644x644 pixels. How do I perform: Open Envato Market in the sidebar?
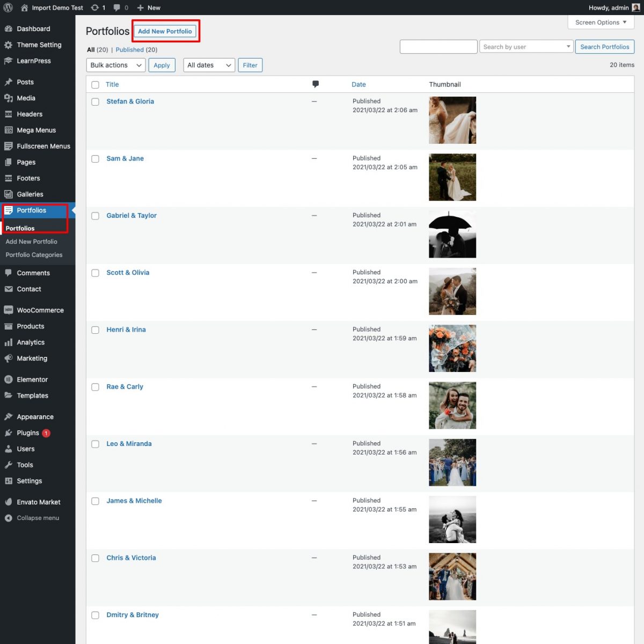click(x=39, y=502)
